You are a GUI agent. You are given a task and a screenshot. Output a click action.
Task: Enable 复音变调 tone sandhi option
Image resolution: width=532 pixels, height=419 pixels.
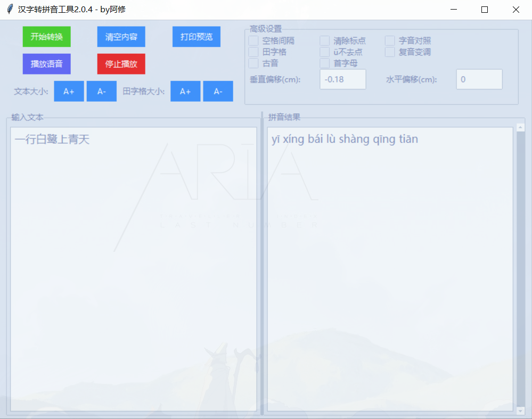(389, 52)
